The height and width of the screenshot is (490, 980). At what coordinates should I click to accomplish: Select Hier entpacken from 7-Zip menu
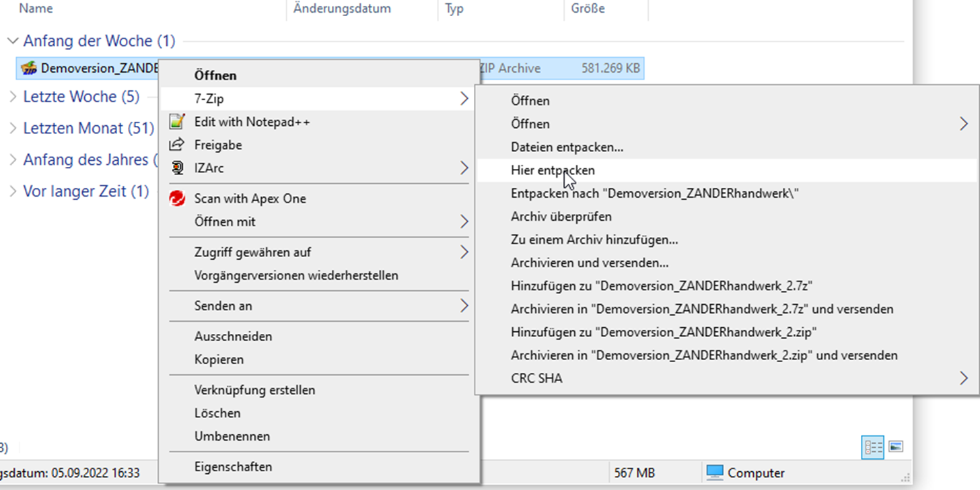point(553,170)
